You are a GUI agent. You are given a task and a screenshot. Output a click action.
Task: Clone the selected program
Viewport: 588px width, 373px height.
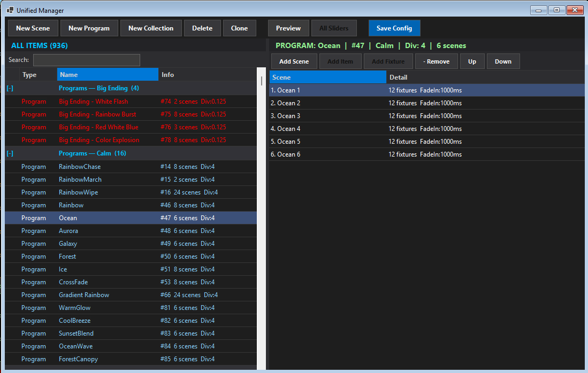(239, 28)
